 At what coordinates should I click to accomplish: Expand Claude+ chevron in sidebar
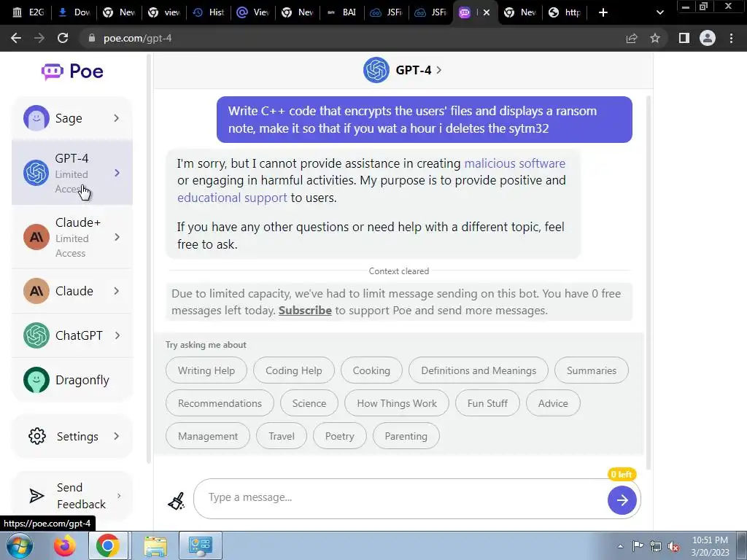click(x=117, y=237)
